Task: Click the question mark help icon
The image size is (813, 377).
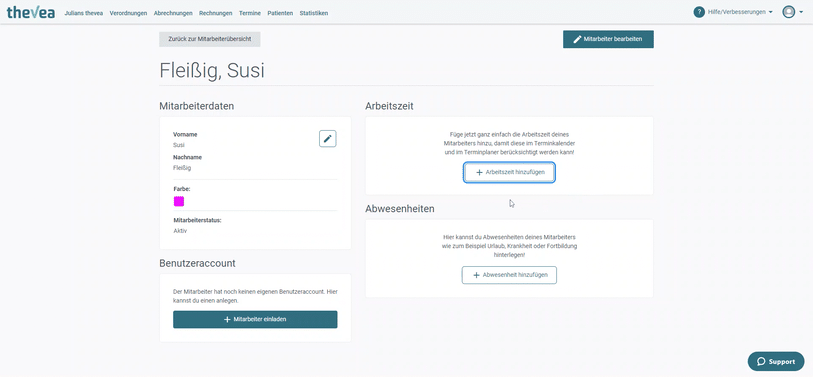Action: [699, 12]
